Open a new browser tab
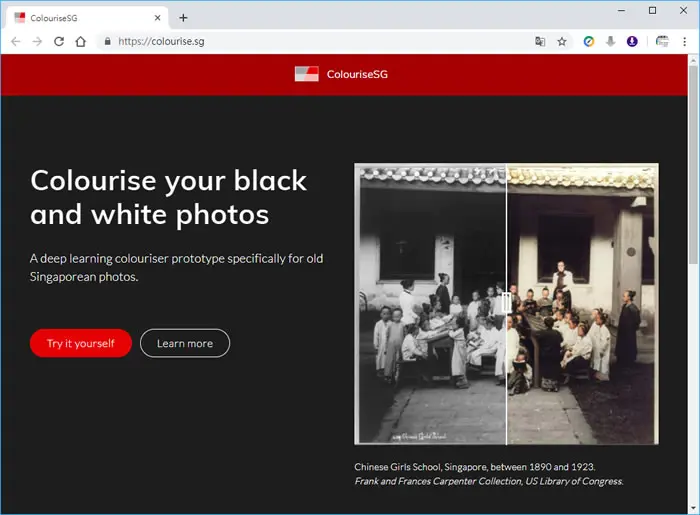 [x=183, y=18]
